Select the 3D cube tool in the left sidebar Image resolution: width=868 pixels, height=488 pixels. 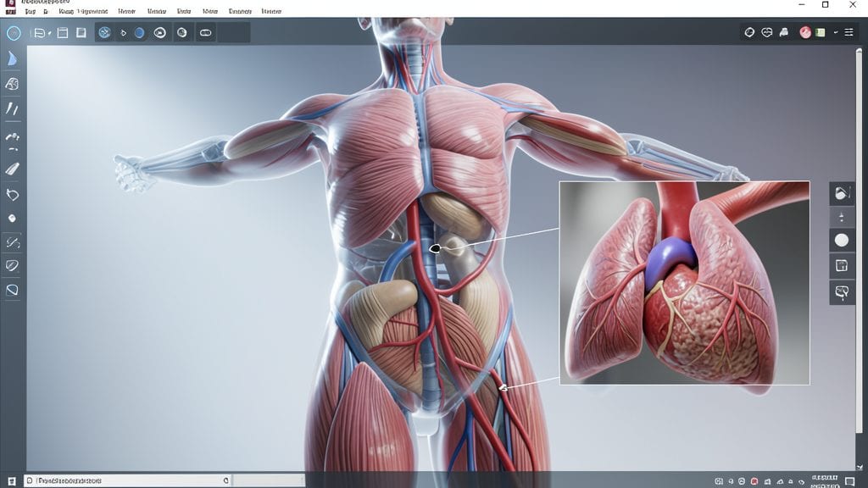coord(12,84)
